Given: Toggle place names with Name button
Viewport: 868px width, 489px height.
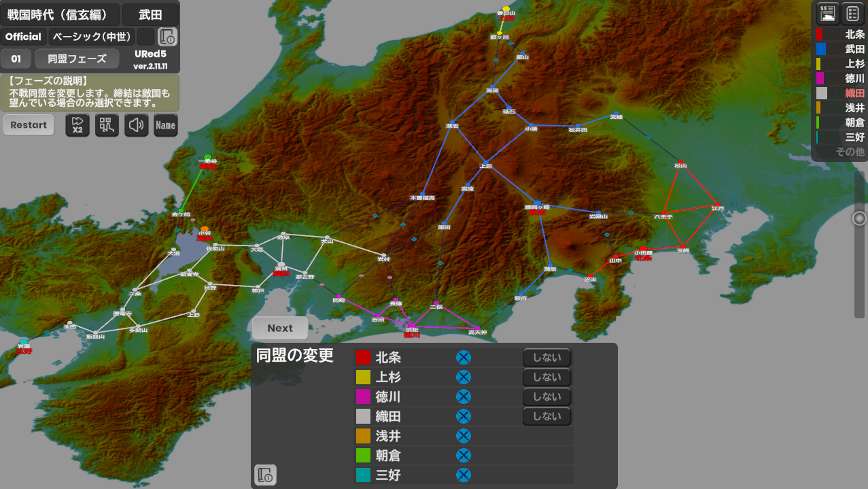Looking at the screenshot, I should click(x=165, y=125).
